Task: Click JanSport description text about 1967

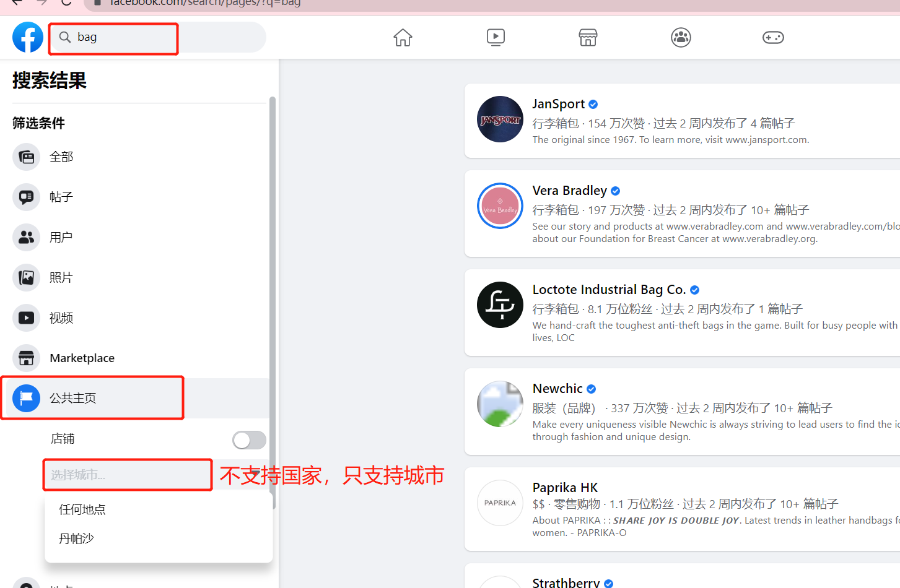Action: click(x=671, y=140)
